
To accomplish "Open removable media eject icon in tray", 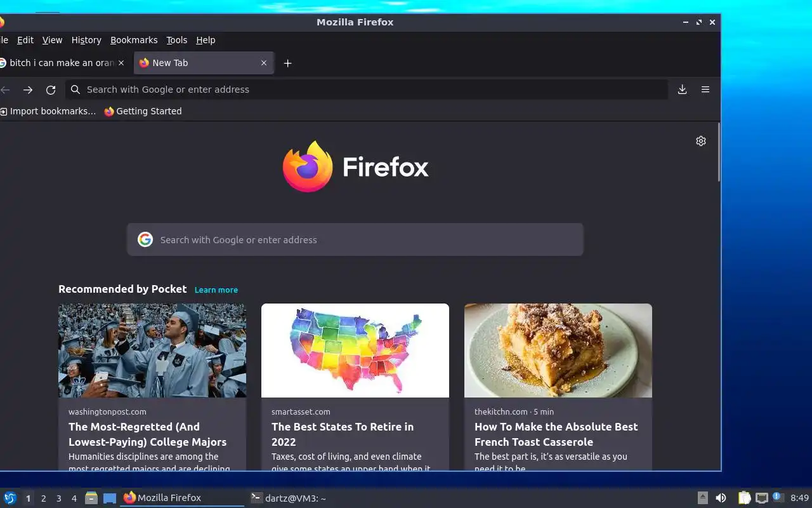I will tap(703, 498).
